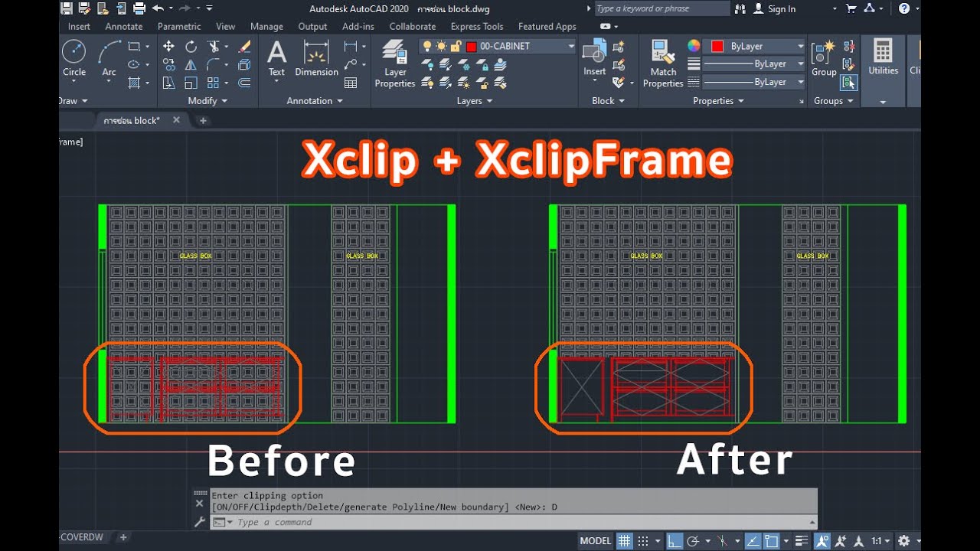Click the red layer color swatch
Viewport: 980px width, 551px height.
(x=472, y=47)
